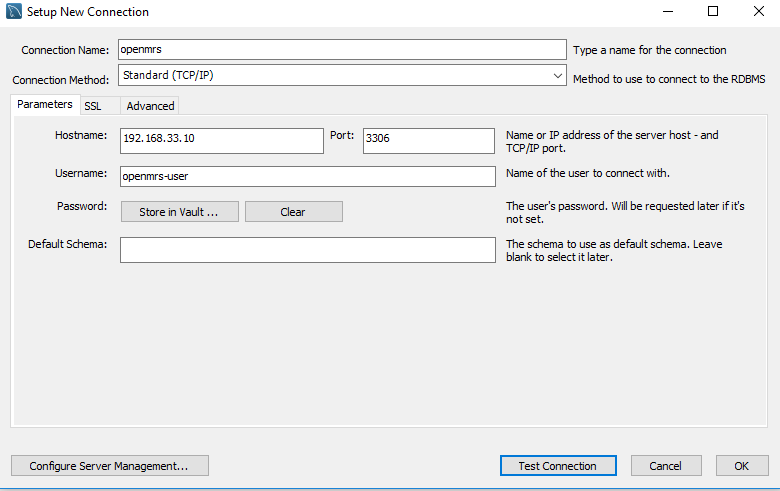This screenshot has height=491, width=780.
Task: Open Configure Server Management
Action: click(109, 466)
